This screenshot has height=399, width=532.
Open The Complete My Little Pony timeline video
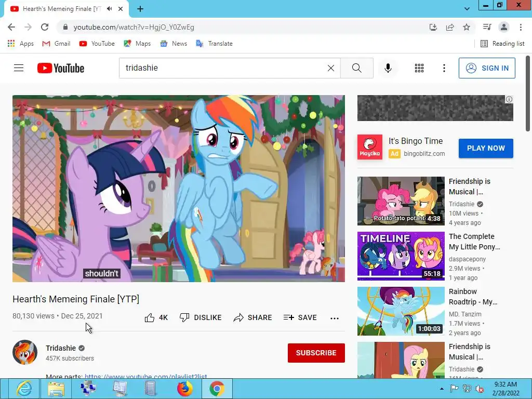coord(401,256)
